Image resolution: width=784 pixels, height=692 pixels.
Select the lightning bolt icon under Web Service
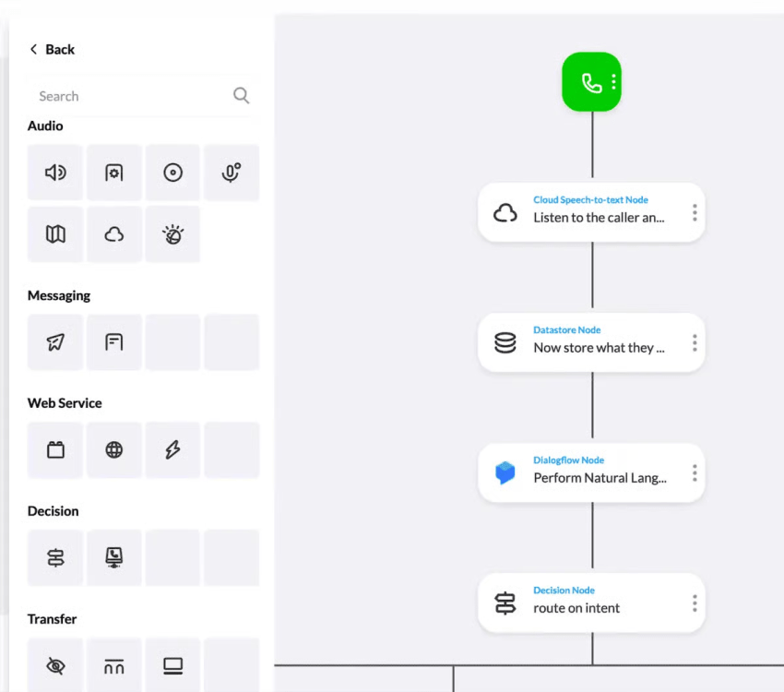click(172, 449)
